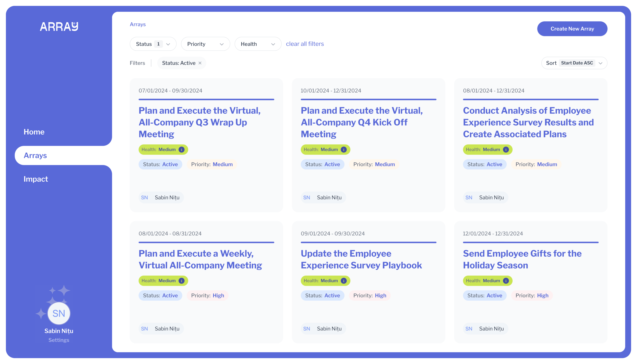The image size is (637, 364).
Task: Select the Arrays sidebar item
Action: [x=35, y=156]
